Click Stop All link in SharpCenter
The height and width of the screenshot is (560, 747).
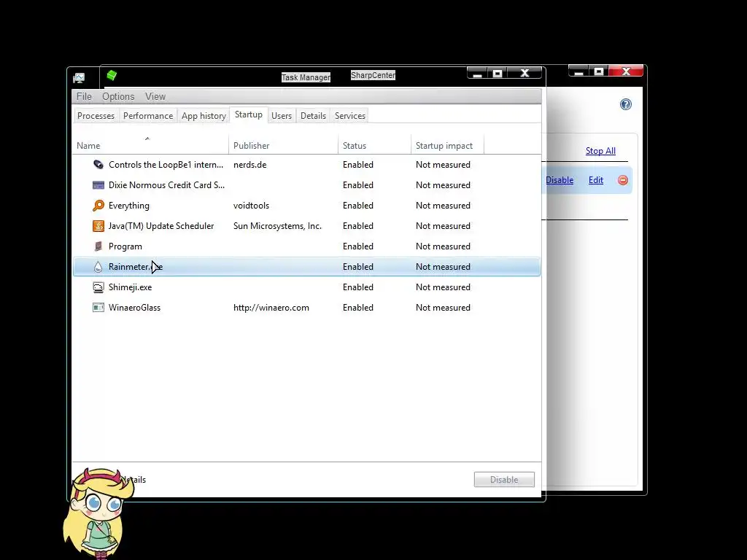[x=600, y=151]
